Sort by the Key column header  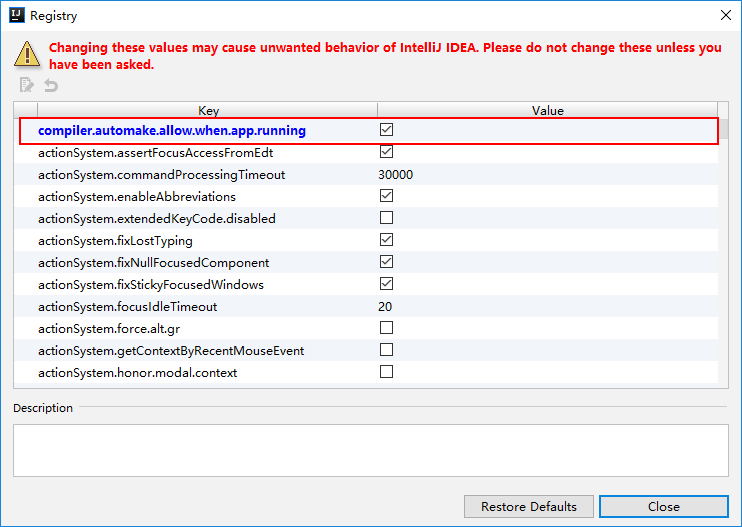(208, 111)
